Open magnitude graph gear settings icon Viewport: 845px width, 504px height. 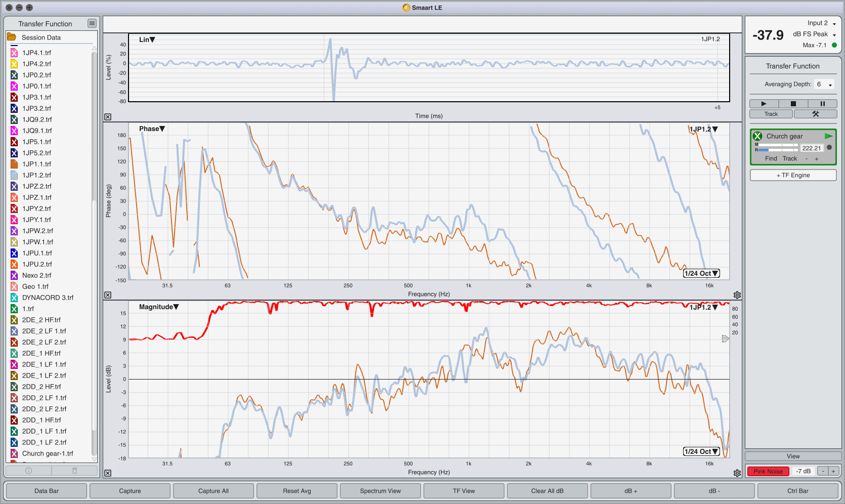coord(737,473)
